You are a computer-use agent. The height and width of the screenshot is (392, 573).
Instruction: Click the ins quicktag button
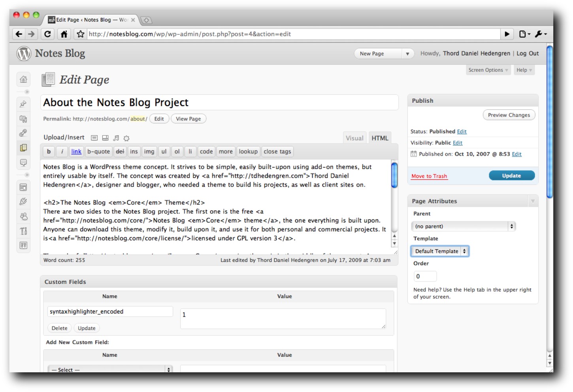pyautogui.click(x=134, y=151)
